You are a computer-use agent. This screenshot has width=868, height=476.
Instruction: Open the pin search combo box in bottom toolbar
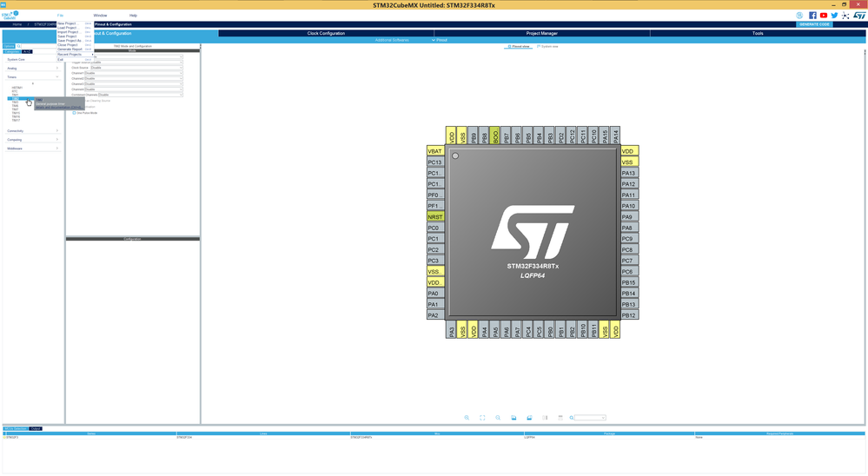[x=590, y=418]
